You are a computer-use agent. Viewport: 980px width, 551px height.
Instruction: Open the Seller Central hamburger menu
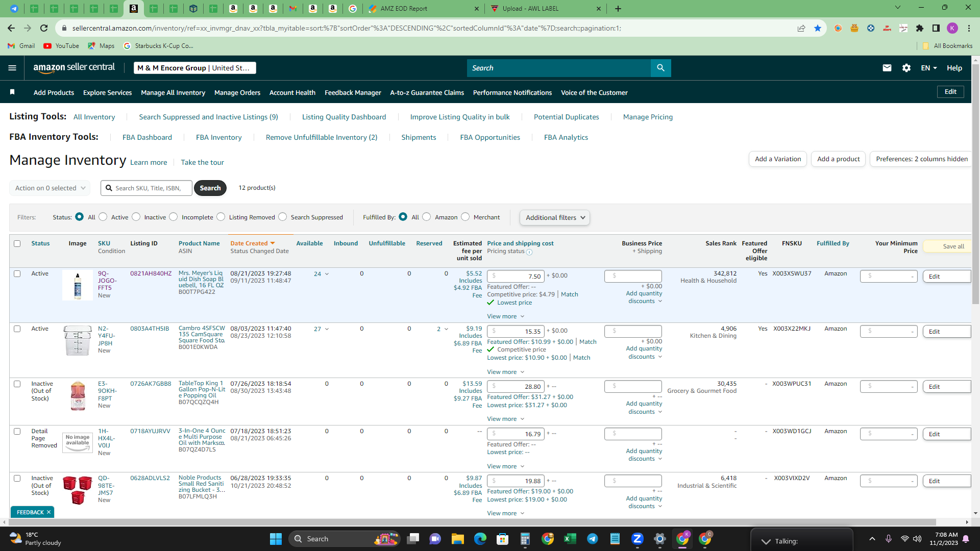[12, 68]
